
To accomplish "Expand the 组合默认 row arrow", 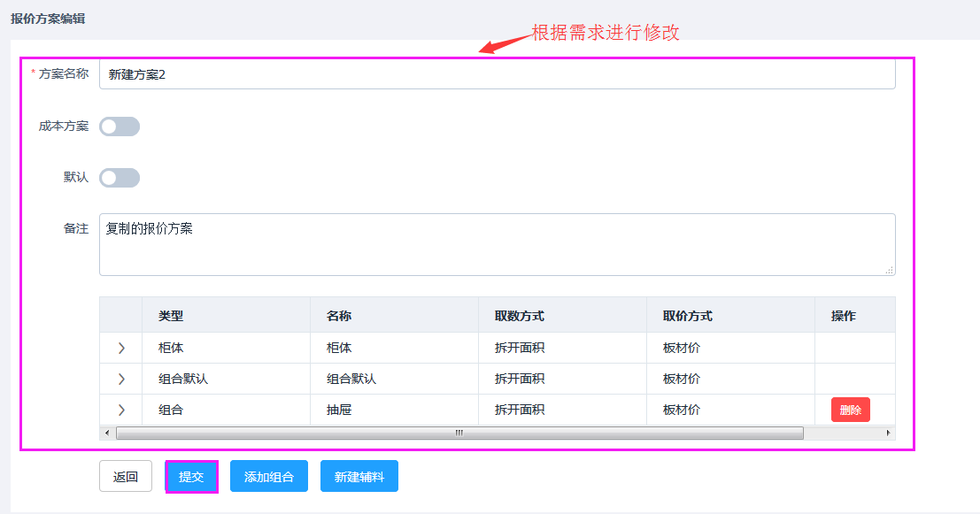I will [x=121, y=380].
